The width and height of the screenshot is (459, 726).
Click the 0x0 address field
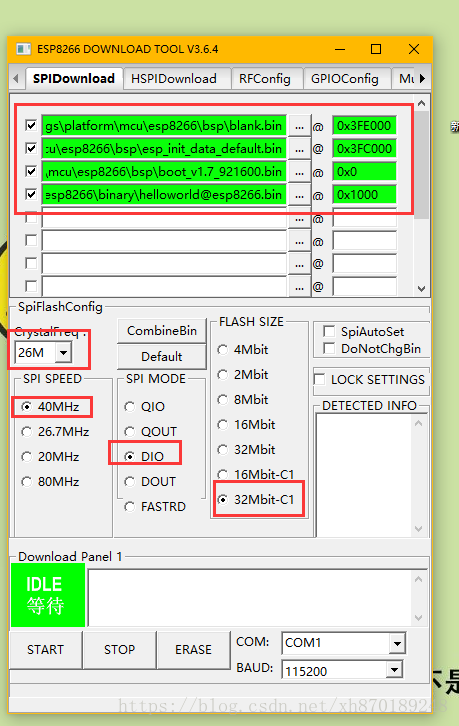(365, 172)
